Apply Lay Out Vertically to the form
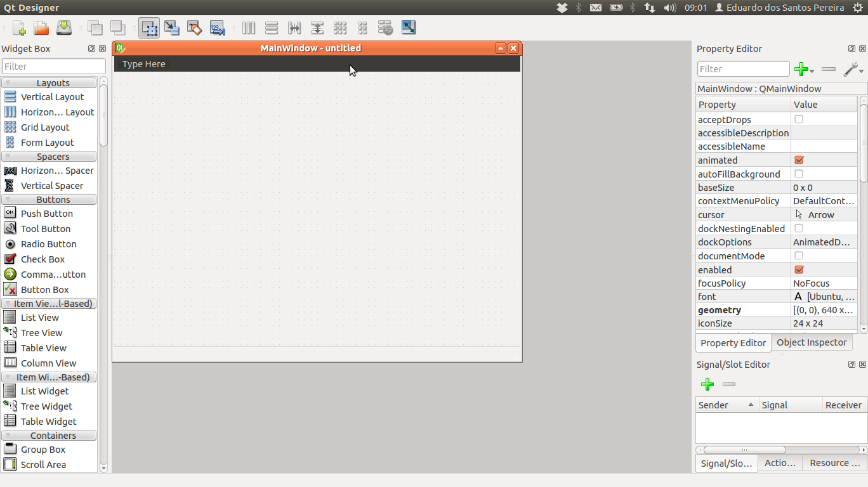The image size is (868, 487). (x=272, y=28)
